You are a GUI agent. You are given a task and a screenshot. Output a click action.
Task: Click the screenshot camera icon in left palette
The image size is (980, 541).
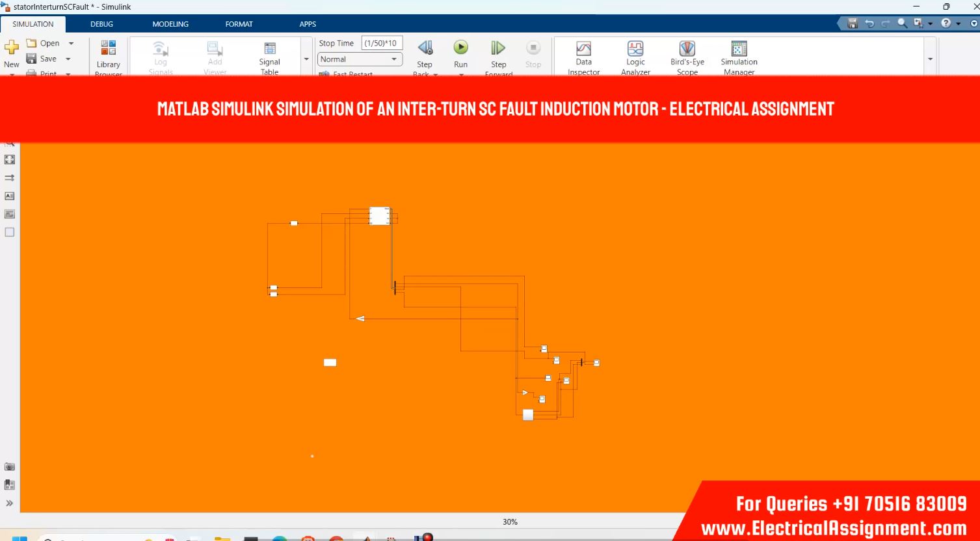pyautogui.click(x=10, y=467)
